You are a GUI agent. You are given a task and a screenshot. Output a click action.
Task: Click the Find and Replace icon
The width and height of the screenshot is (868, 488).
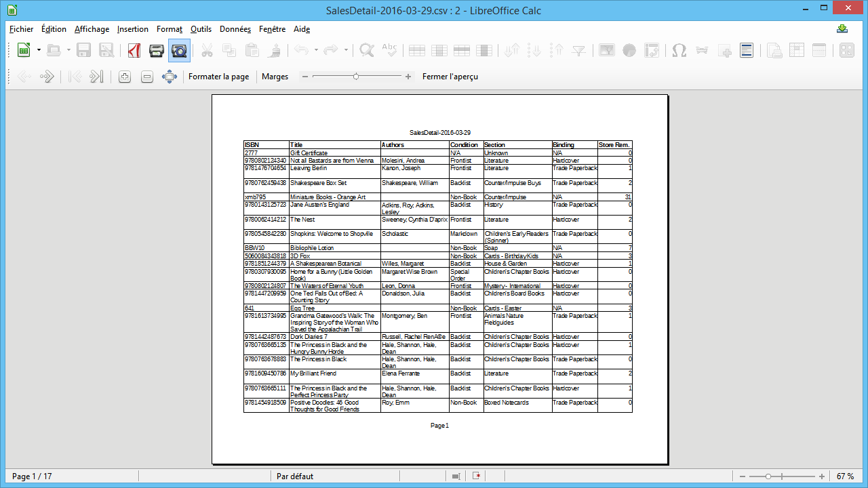[367, 50]
